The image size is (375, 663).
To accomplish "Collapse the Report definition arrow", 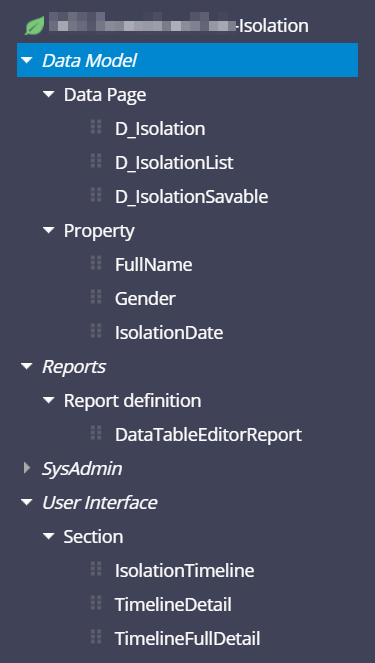I will pyautogui.click(x=49, y=400).
